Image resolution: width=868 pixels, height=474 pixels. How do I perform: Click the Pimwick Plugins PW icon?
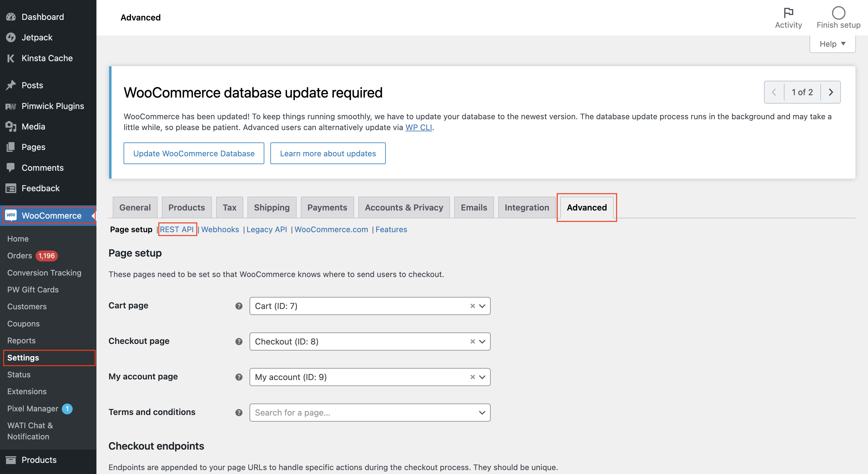11,106
